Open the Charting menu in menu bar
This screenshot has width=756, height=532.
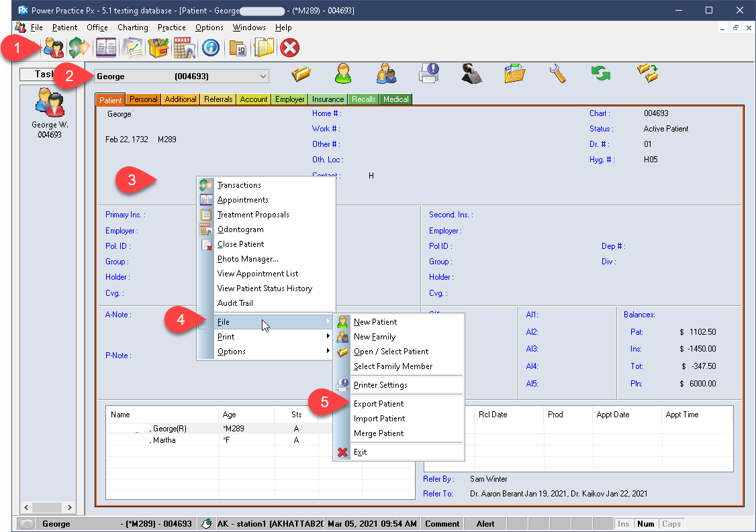(x=132, y=28)
